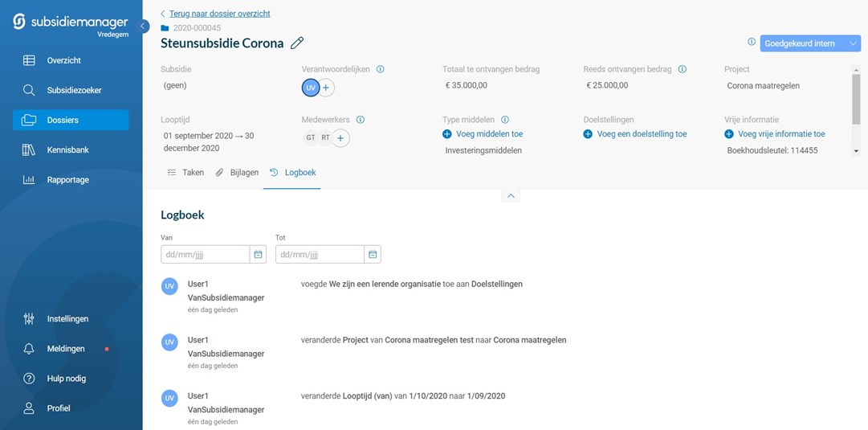
Task: Add a Medewerker using the plus icon
Action: pyautogui.click(x=340, y=138)
